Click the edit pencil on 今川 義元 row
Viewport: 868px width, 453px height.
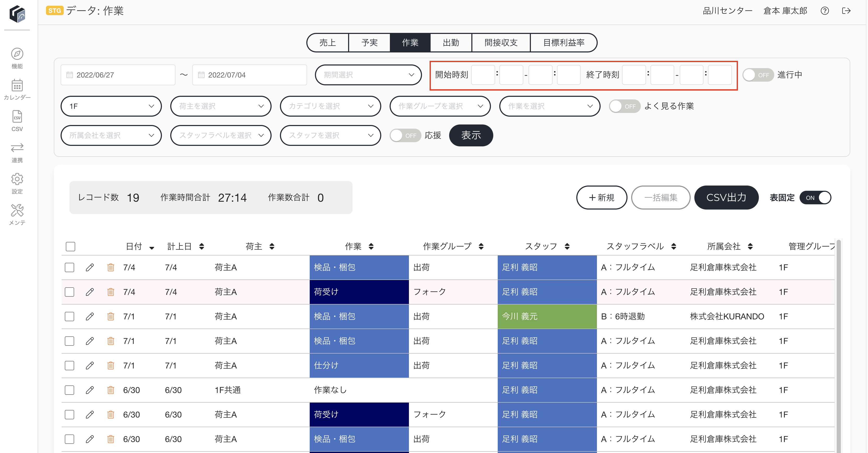(x=90, y=316)
